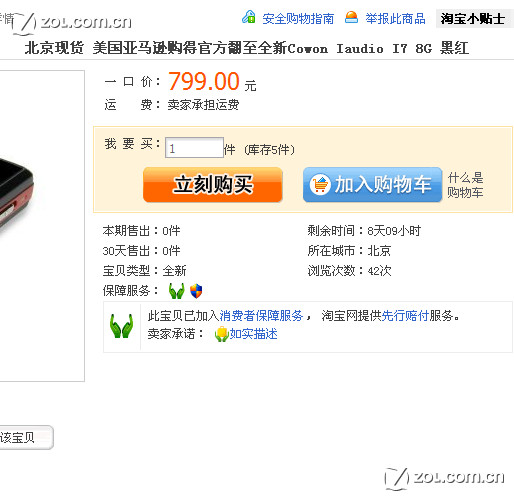This screenshot has height=501, width=514.
Task: Click the 立刻购买 orange button
Action: click(213, 184)
